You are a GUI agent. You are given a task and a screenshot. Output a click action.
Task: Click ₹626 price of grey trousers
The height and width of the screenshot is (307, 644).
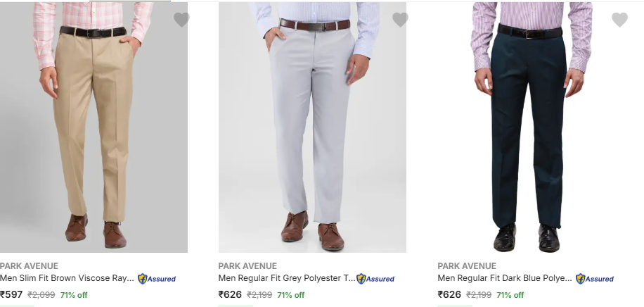click(x=230, y=294)
